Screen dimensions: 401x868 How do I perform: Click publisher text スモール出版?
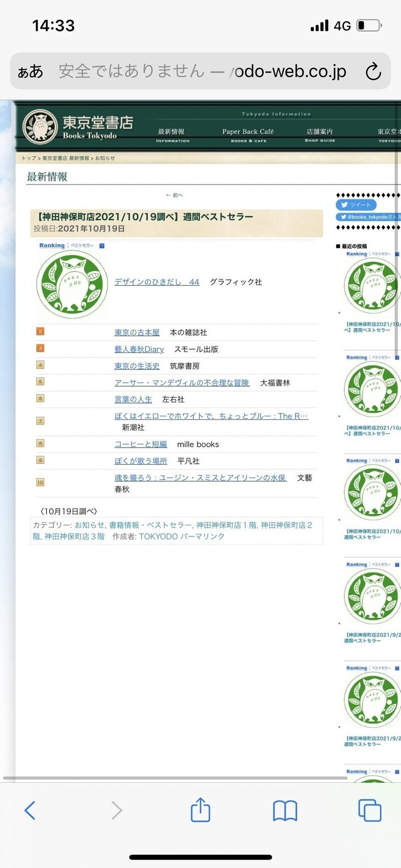196,349
